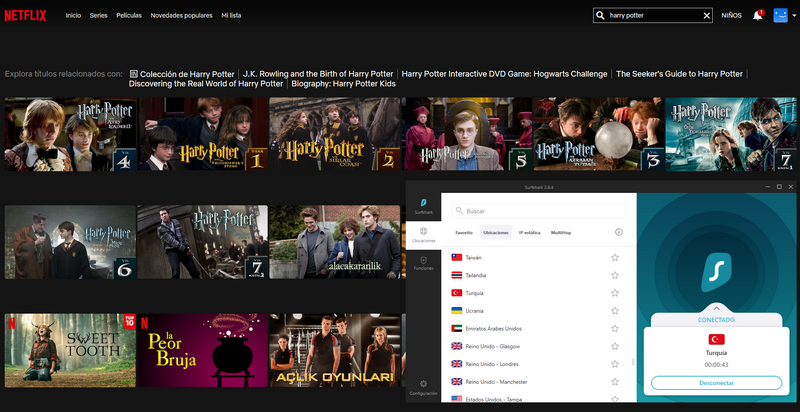Click the Surfshark logo in connected panel
Image resolution: width=800 pixels, height=412 pixels.
coord(716,272)
